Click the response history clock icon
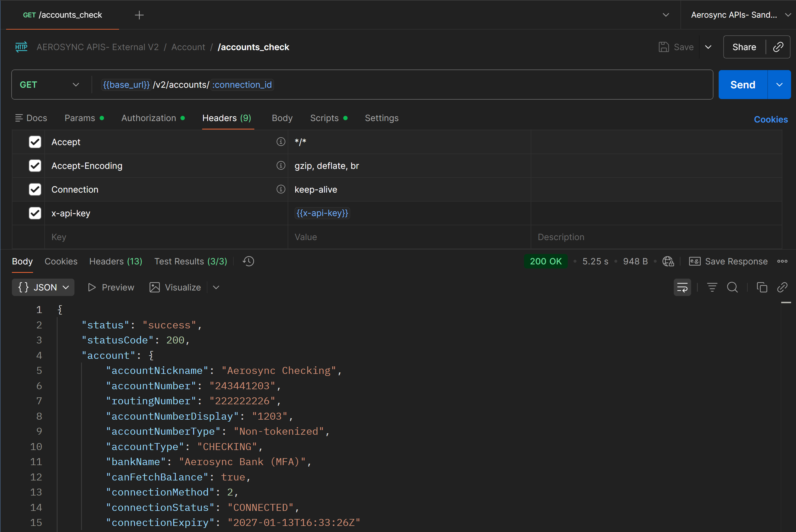 click(x=248, y=261)
